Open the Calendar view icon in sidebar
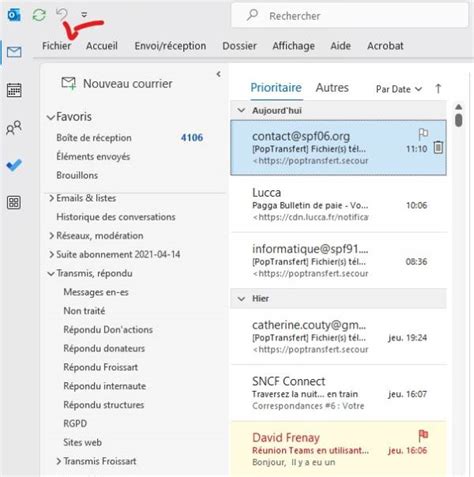This screenshot has width=474, height=477. [14, 90]
